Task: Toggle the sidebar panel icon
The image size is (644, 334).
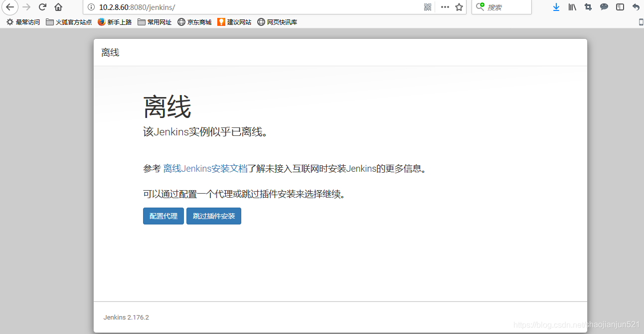Action: tap(620, 7)
